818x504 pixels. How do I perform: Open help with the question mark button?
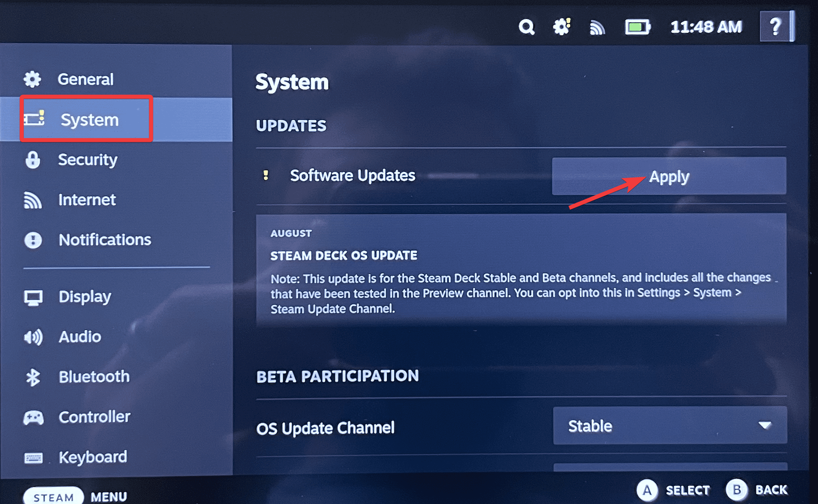click(775, 27)
